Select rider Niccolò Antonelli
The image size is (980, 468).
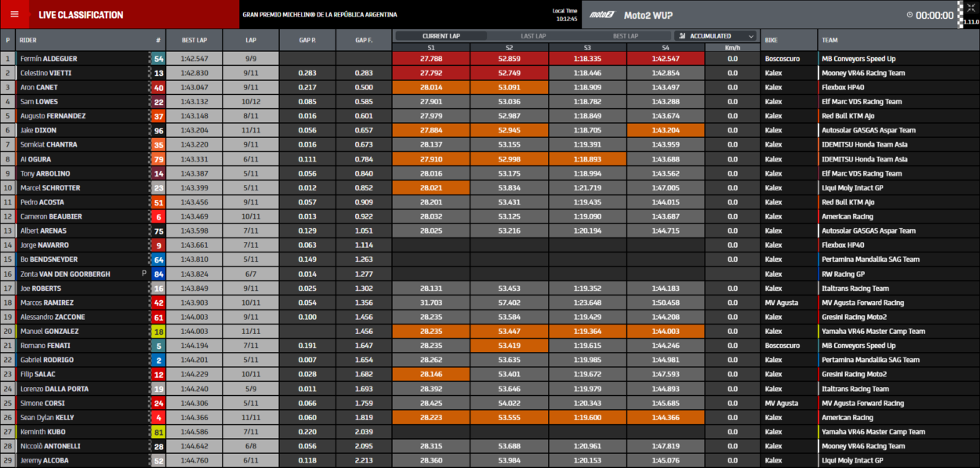click(x=50, y=446)
